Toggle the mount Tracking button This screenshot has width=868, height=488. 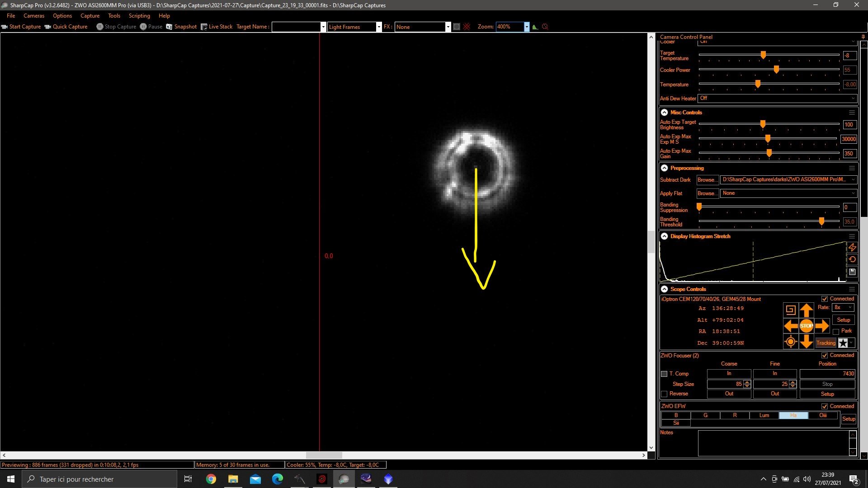pos(826,343)
